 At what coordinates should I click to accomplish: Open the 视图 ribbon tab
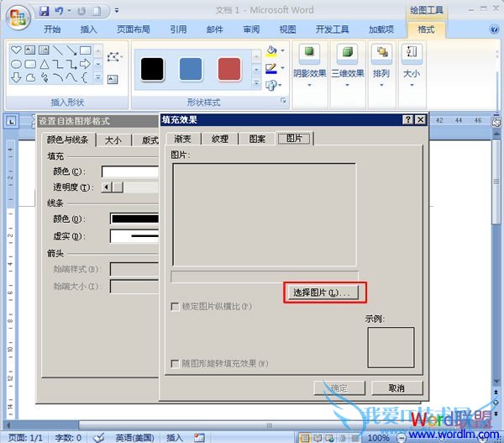point(287,29)
